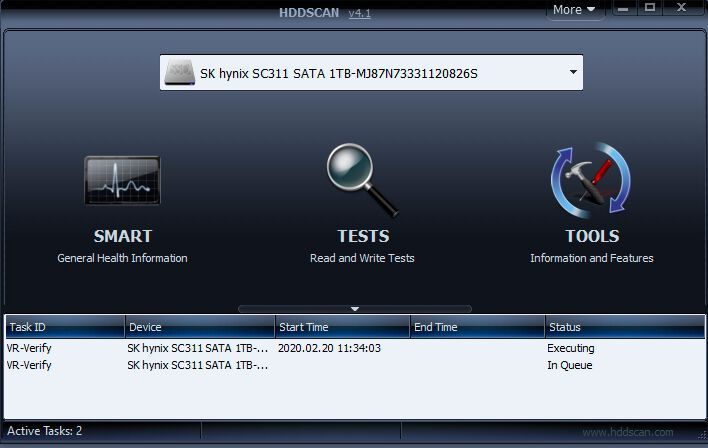Select the In Queue VR-Verify task row
Viewport: 708px width, 448px height.
tap(354, 365)
